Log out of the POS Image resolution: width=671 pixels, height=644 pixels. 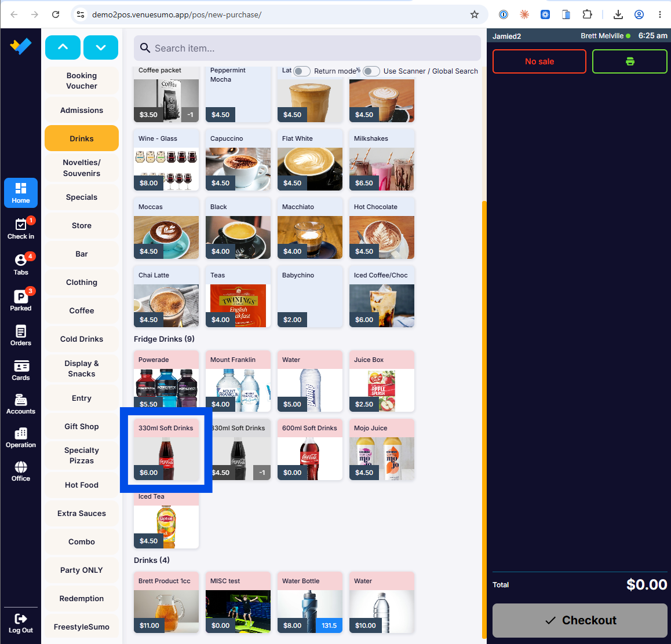(20, 623)
